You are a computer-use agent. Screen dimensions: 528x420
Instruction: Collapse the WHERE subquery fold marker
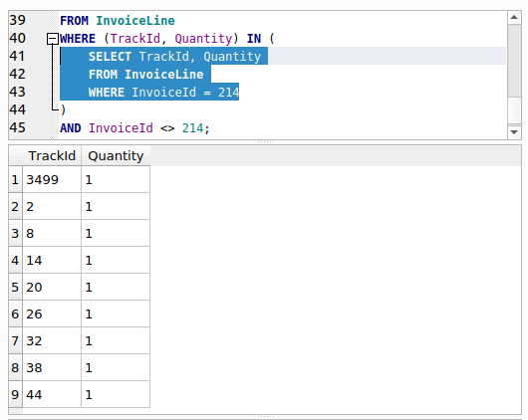53,39
